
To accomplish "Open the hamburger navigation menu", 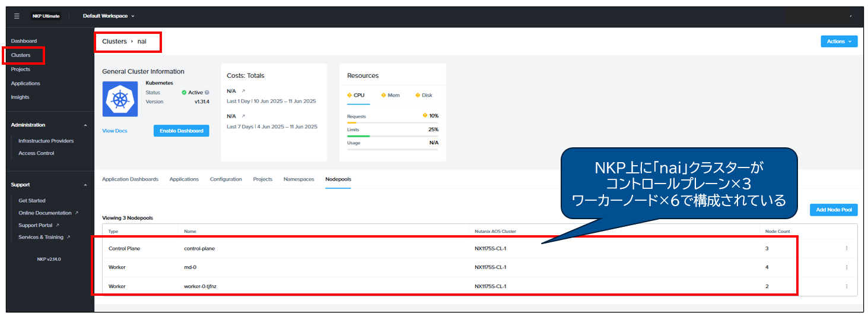I will click(17, 16).
